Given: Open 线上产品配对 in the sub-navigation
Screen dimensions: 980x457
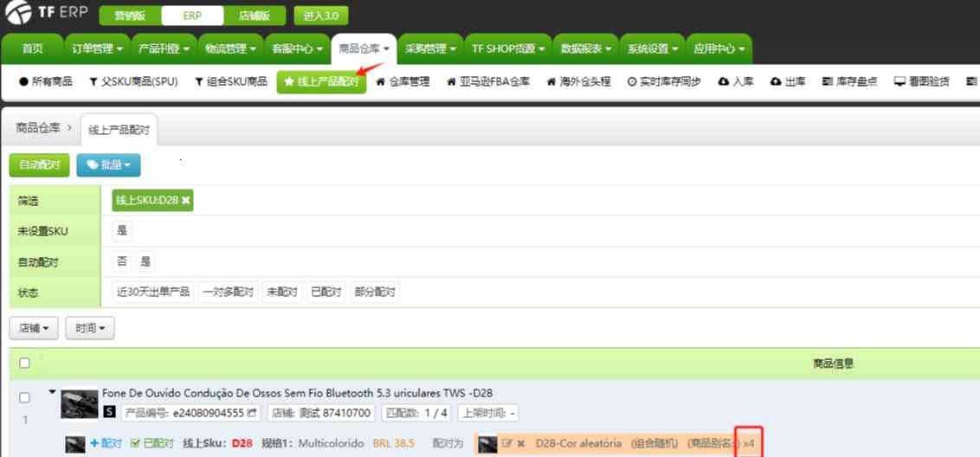Looking at the screenshot, I should (x=322, y=82).
